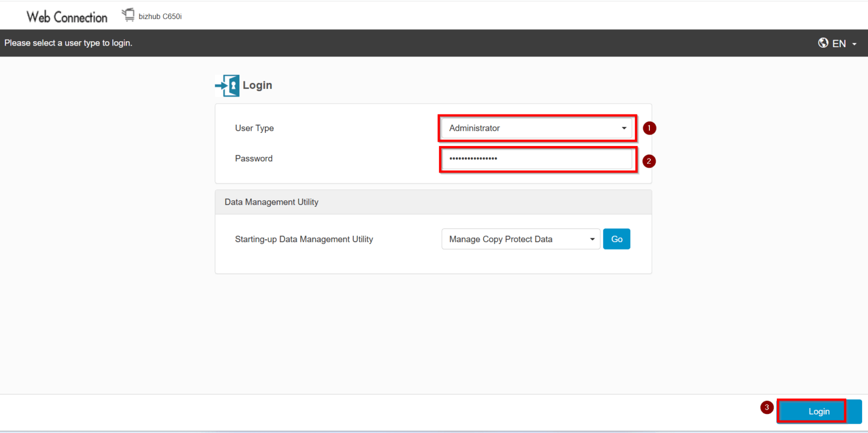The image size is (868, 433).
Task: Click the globe language icon
Action: pos(823,43)
